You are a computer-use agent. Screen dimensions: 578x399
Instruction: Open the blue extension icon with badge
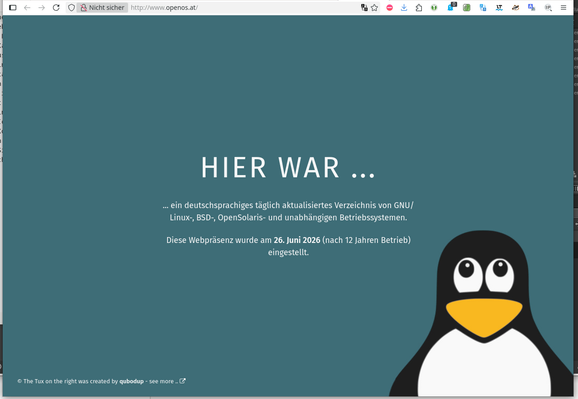pyautogui.click(x=451, y=7)
